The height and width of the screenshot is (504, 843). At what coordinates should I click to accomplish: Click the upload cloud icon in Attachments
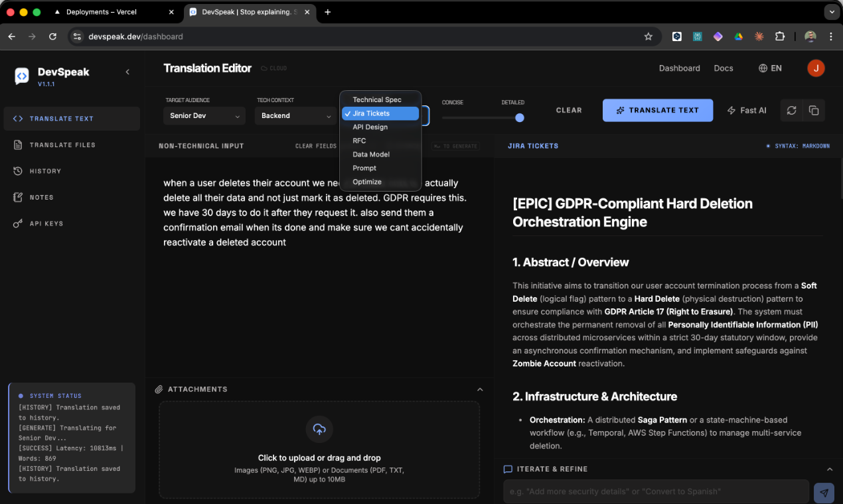(319, 430)
